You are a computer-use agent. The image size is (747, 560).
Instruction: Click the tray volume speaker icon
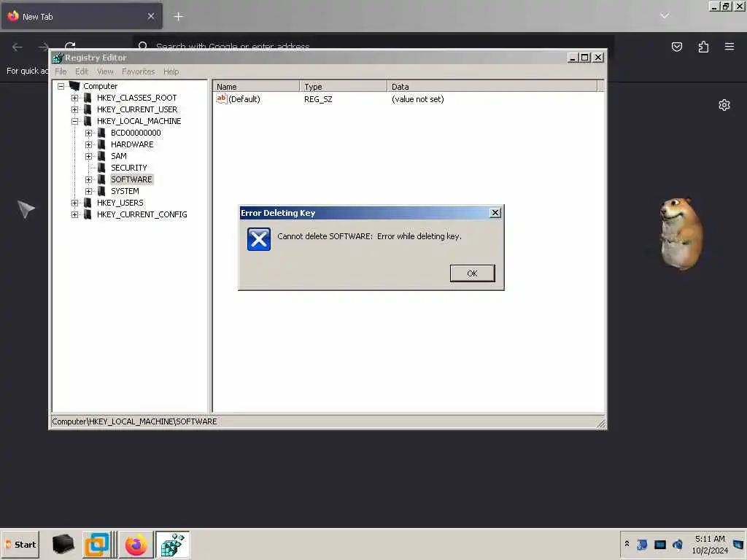(677, 544)
